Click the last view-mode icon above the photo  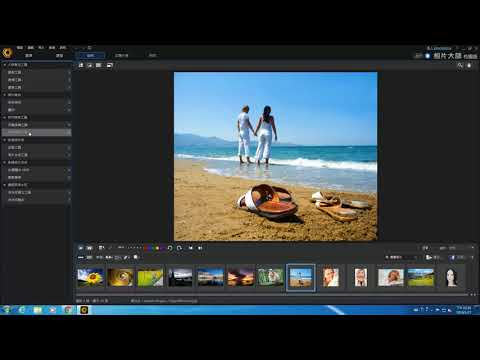tap(110, 65)
